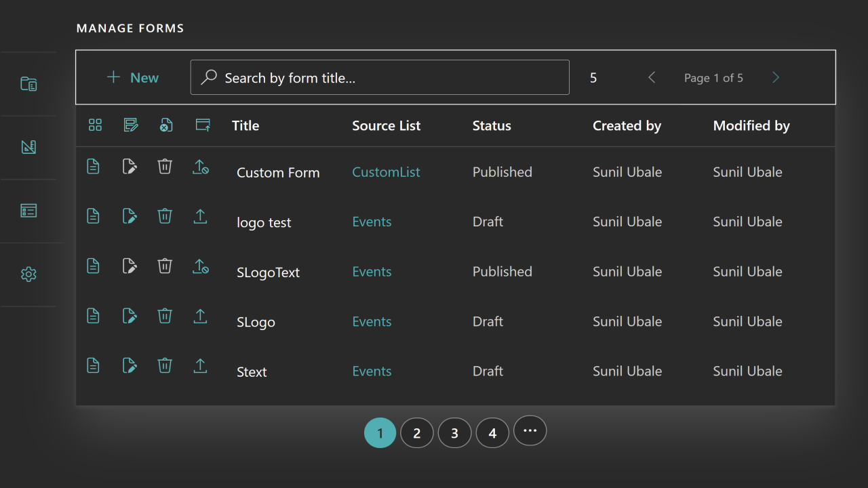Edit the SLogoText form
The image size is (868, 488).
(130, 266)
